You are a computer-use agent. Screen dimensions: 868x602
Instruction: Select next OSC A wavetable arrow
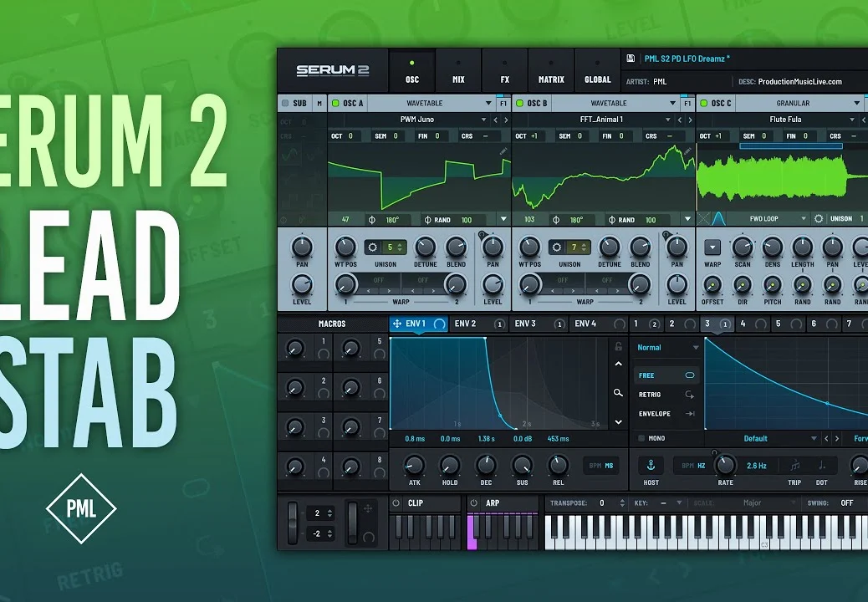505,120
